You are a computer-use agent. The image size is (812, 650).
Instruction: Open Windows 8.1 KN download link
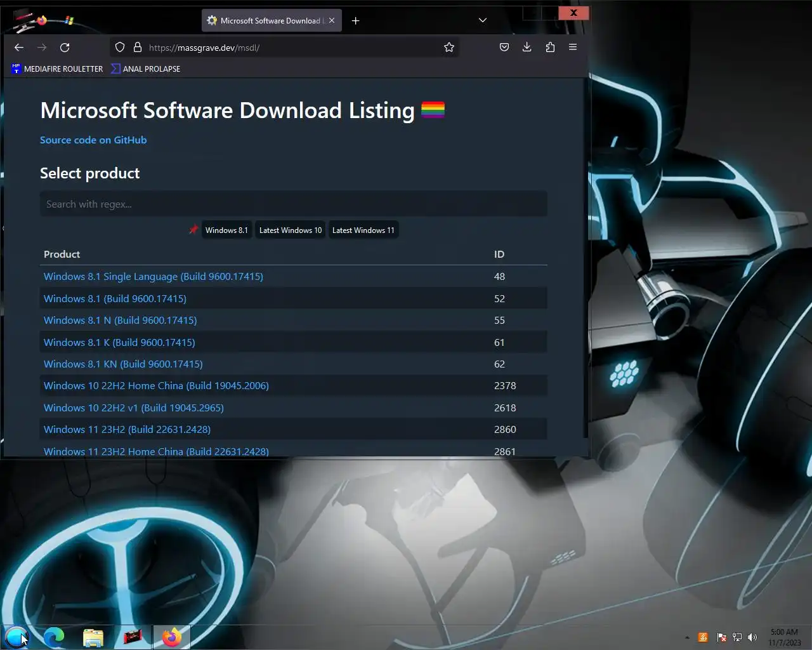point(123,364)
